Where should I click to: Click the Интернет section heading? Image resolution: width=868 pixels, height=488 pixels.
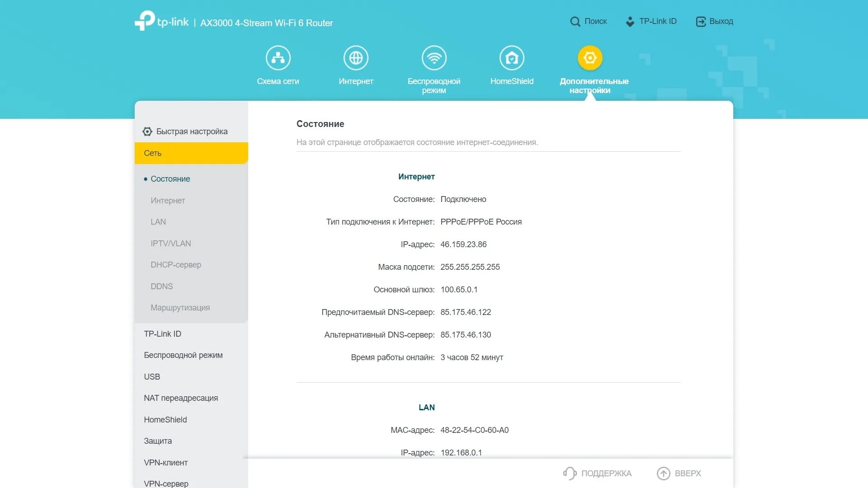(416, 177)
